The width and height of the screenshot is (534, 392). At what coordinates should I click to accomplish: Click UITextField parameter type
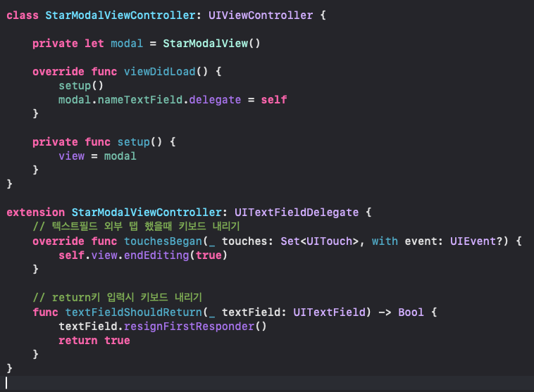[329, 312]
